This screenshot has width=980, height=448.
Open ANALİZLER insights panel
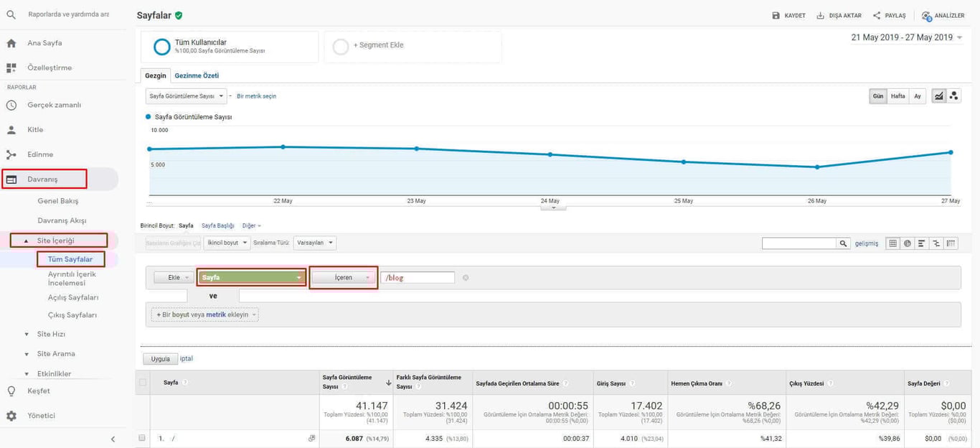(x=943, y=15)
